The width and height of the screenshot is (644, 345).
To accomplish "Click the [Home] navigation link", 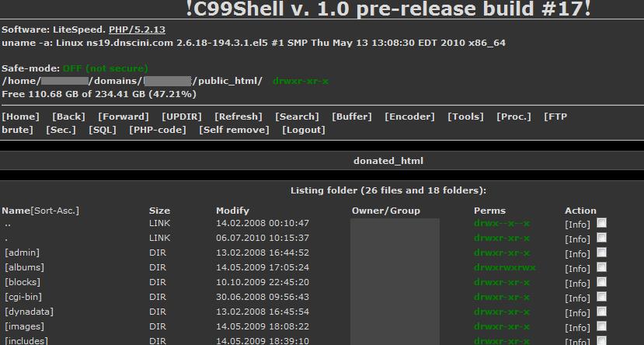I will click(21, 117).
